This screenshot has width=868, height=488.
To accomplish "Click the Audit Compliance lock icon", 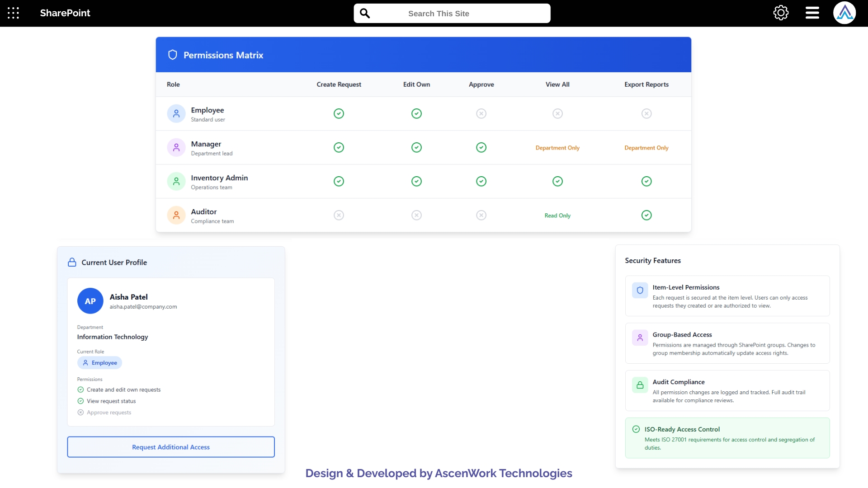I will [640, 385].
